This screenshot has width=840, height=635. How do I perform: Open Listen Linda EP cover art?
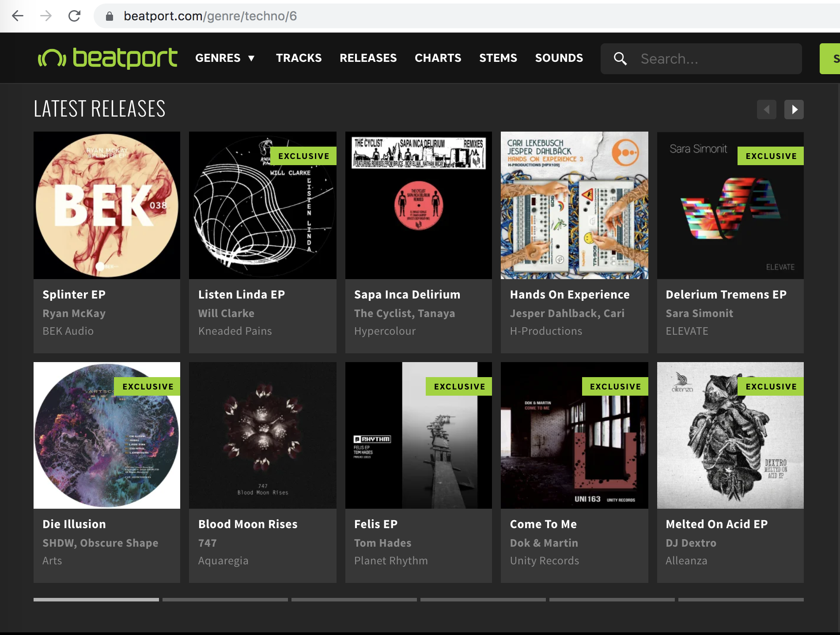[x=263, y=205]
